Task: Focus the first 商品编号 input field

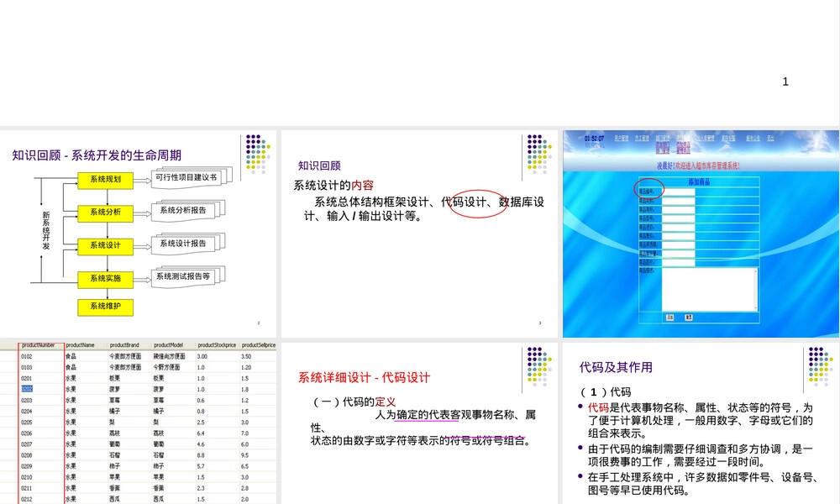Action: (678, 192)
